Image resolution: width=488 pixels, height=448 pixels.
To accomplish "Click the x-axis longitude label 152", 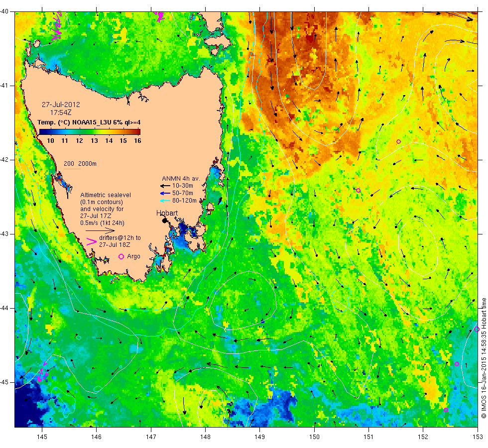I will click(423, 437).
